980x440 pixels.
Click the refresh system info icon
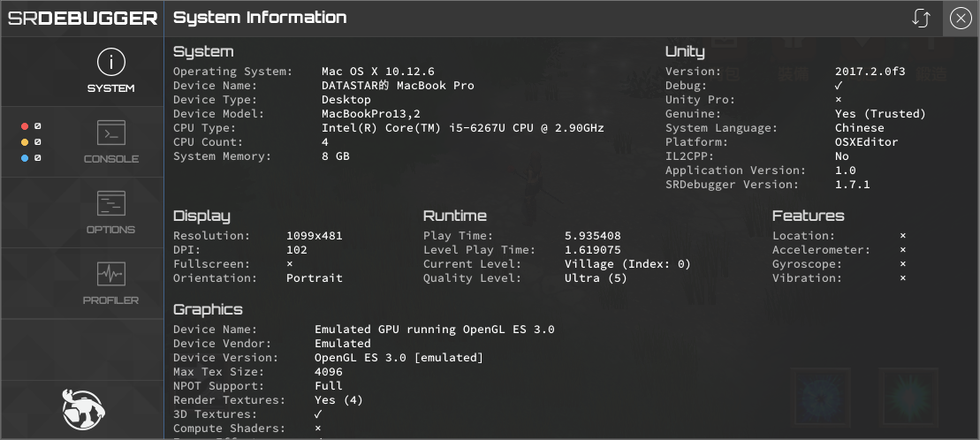921,19
